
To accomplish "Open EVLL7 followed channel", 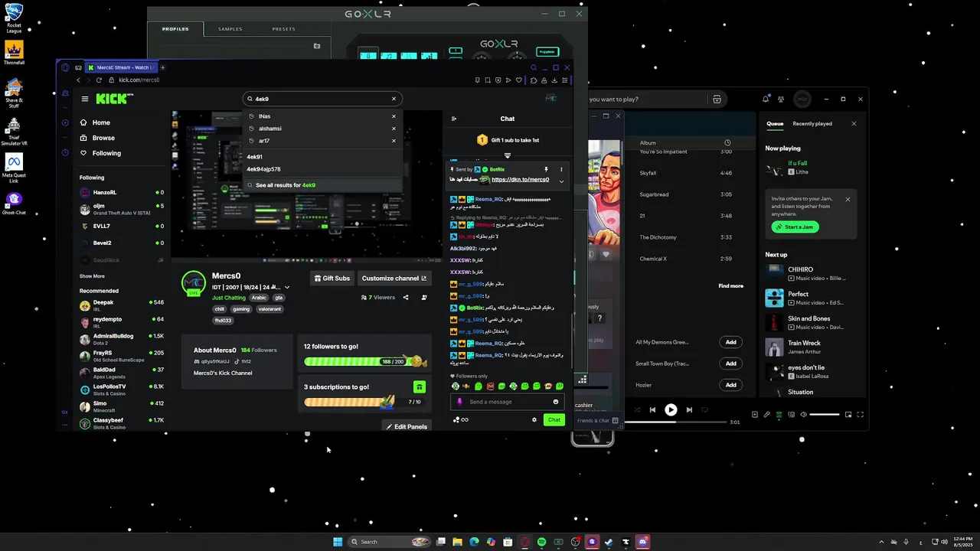I will click(x=122, y=227).
